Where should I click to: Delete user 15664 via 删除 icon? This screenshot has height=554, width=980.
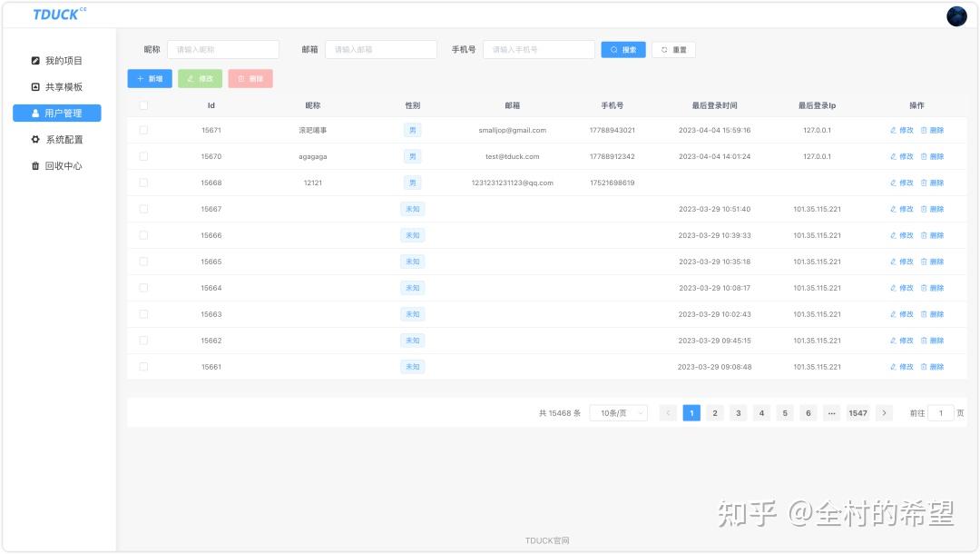click(933, 288)
